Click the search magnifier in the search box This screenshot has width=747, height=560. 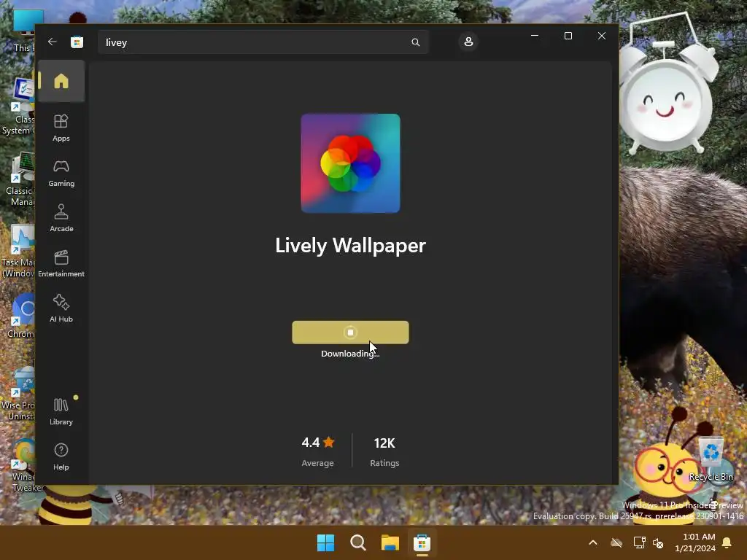tap(415, 42)
